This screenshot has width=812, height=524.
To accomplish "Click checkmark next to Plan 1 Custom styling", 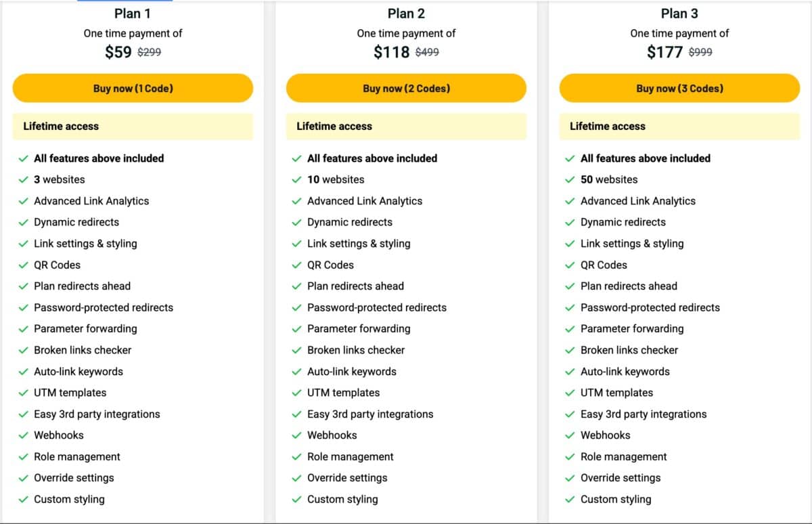I will click(24, 500).
